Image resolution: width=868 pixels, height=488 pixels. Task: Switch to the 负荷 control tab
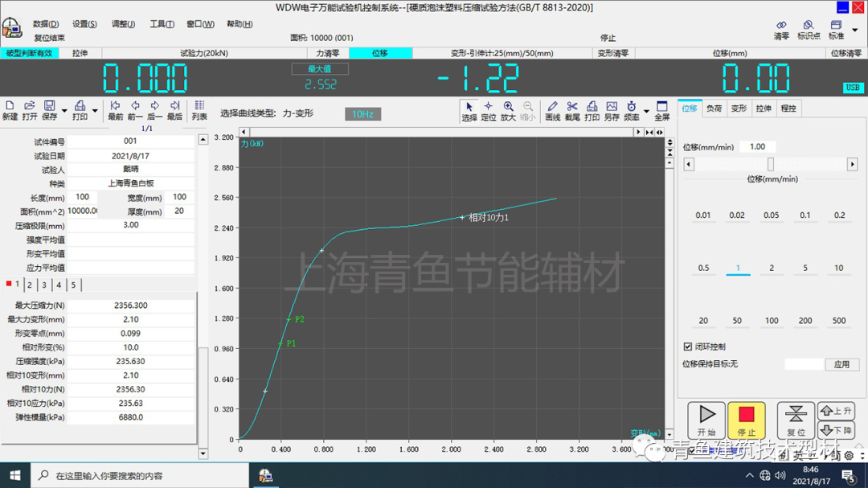pos(714,108)
